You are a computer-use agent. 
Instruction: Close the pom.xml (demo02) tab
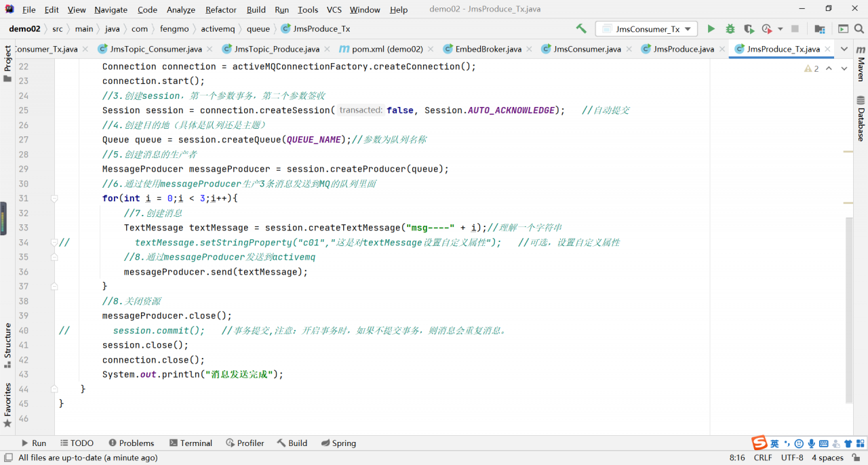coord(432,49)
